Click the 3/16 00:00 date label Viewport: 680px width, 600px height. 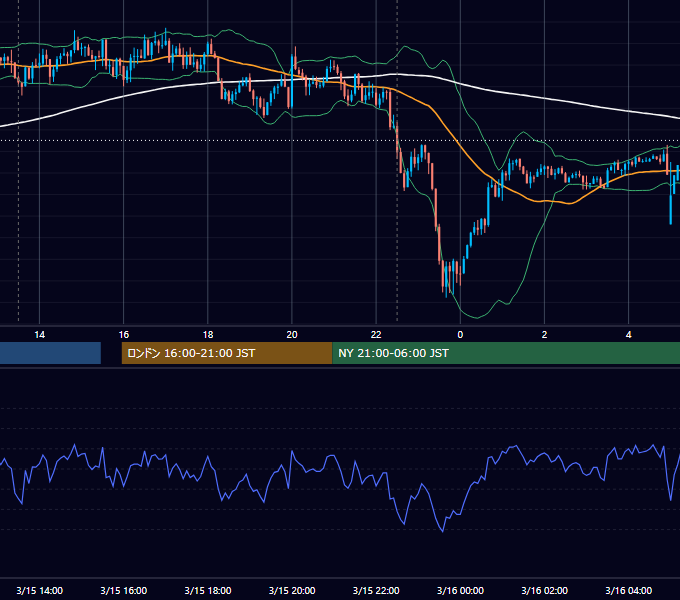[460, 590]
